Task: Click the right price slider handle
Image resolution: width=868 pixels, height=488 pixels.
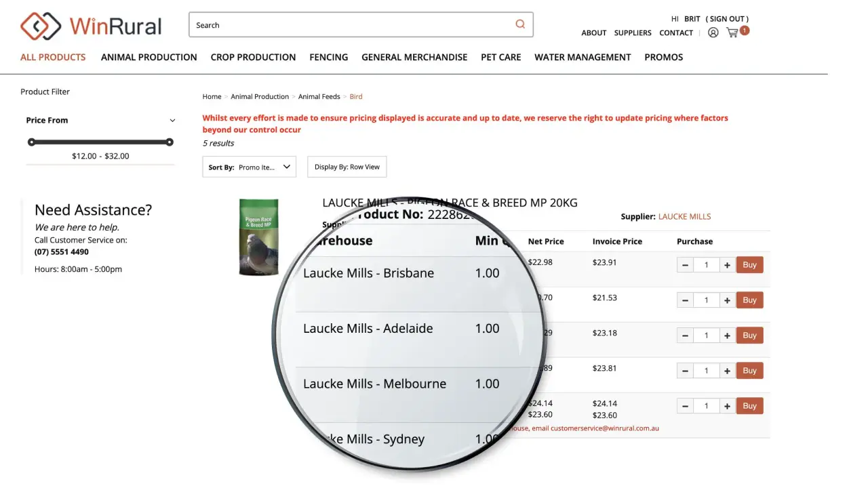Action: coord(170,142)
